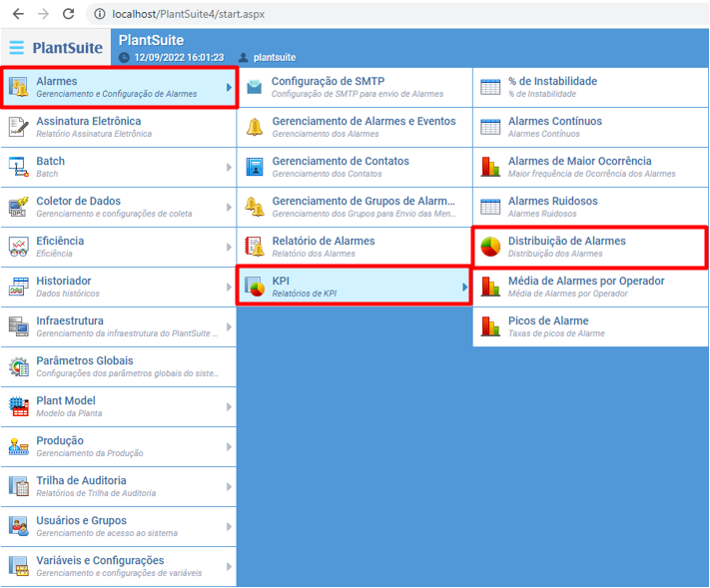Click the Gerenciamento de Contatos icon
The width and height of the screenshot is (710, 588).
point(255,167)
